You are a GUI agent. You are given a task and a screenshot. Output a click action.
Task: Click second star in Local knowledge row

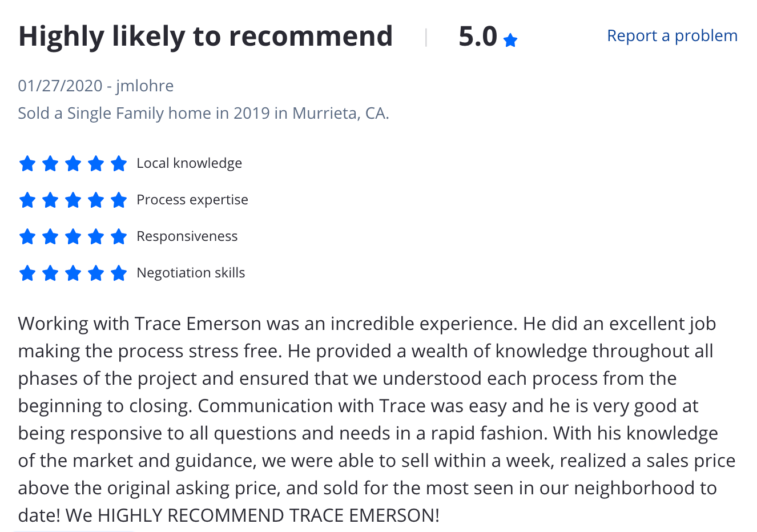pyautogui.click(x=50, y=164)
